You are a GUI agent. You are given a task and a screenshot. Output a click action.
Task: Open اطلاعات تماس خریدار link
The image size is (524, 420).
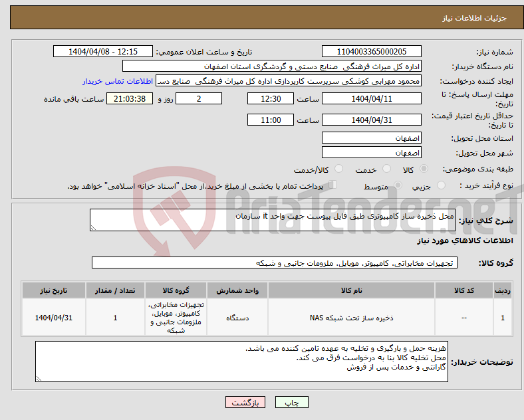click(x=118, y=81)
